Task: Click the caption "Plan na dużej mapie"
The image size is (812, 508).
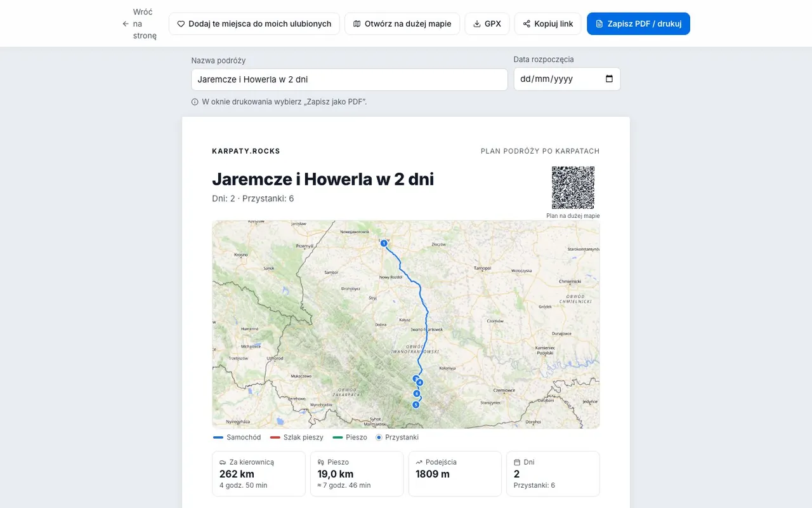Action: pyautogui.click(x=573, y=216)
